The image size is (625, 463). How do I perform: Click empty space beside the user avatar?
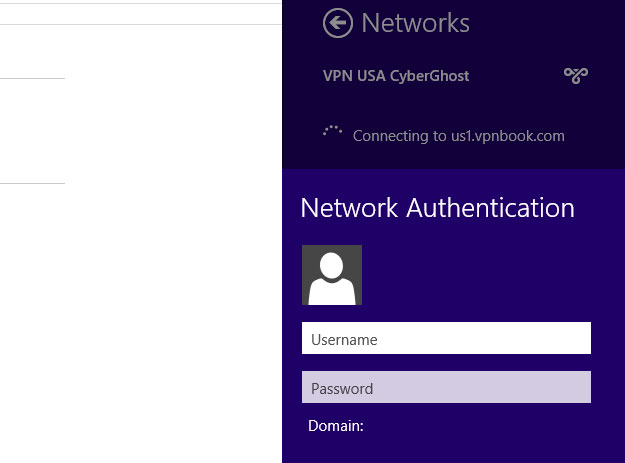point(478,275)
